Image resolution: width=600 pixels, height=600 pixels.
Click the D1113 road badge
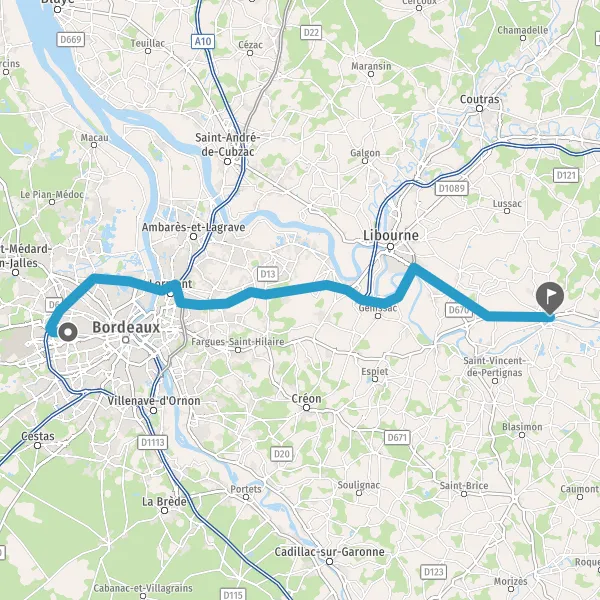coord(153,442)
